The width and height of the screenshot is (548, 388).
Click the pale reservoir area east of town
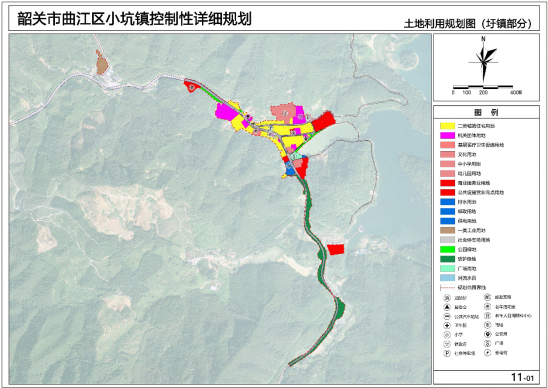pos(329,139)
